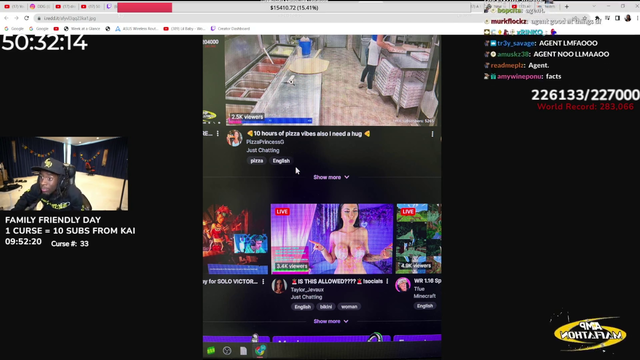The image size is (640, 360).
Task: Select the bikini tag
Action: [326, 307]
